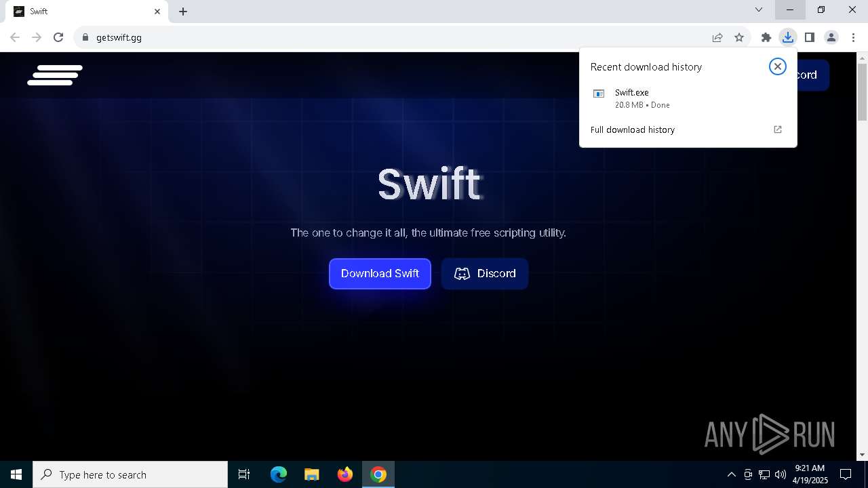Launch Microsoft Edge from the taskbar
Viewport: 868px width, 488px height.
[279, 474]
